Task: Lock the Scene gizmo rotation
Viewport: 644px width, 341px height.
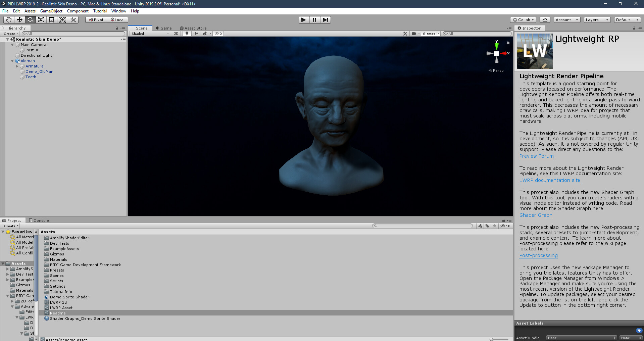Action: point(508,43)
